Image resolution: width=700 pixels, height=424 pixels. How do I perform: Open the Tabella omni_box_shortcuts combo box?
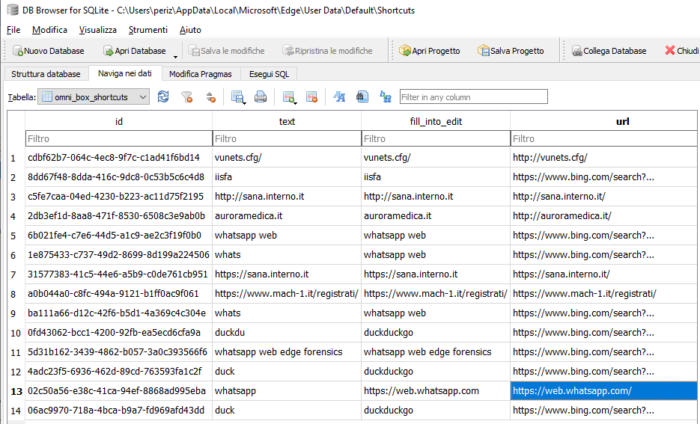[x=93, y=97]
